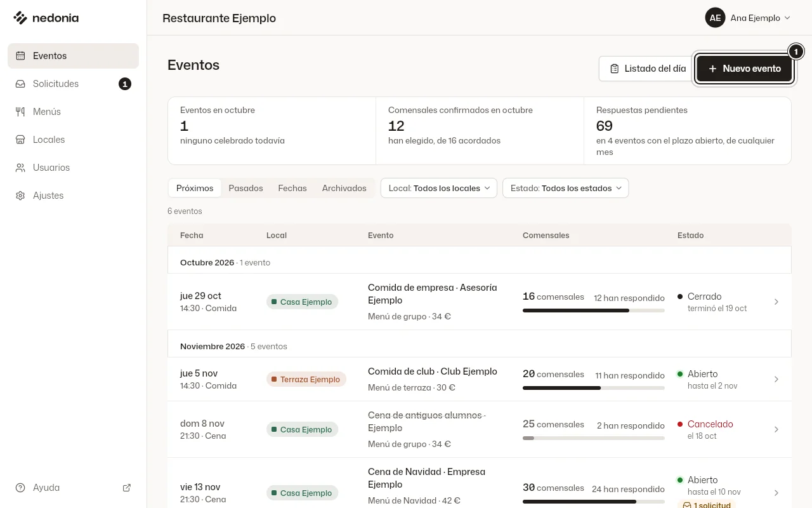This screenshot has height=508, width=812.
Task: Click the AE user avatar
Action: tap(715, 18)
